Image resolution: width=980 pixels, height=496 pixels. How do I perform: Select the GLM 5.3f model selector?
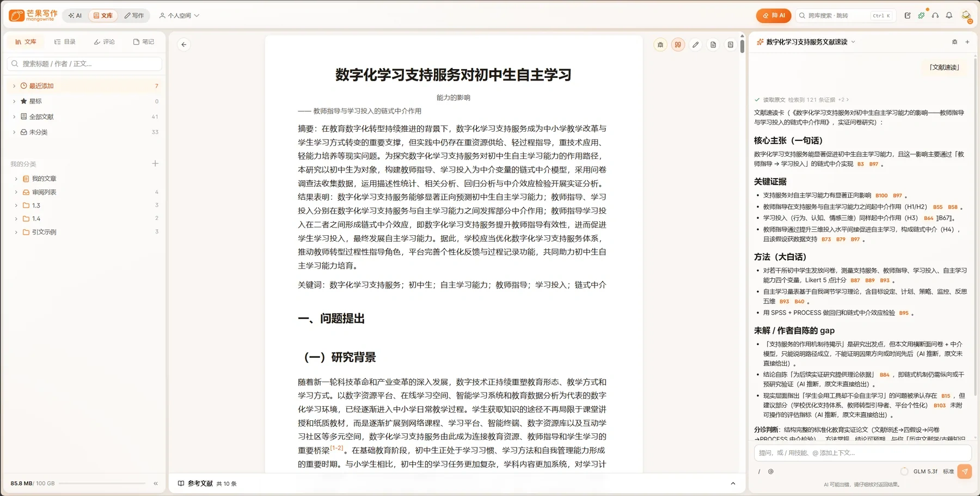(x=925, y=471)
